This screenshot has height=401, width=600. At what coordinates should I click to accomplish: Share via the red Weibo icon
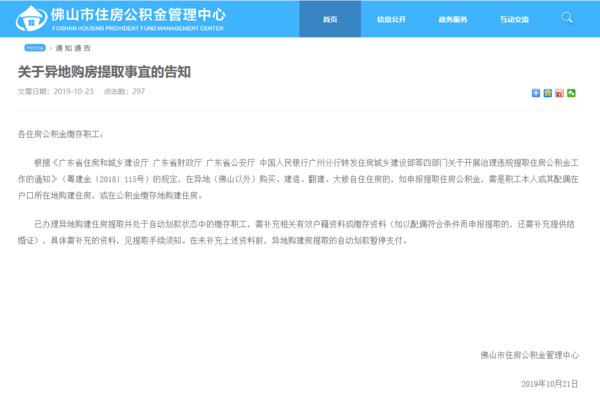[559, 93]
